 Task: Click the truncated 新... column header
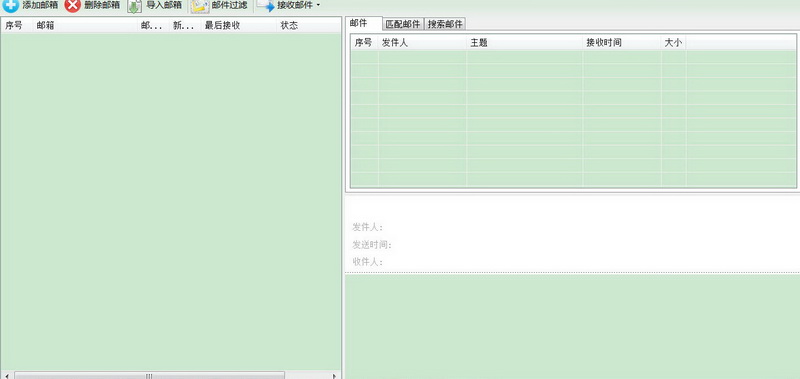pyautogui.click(x=185, y=26)
